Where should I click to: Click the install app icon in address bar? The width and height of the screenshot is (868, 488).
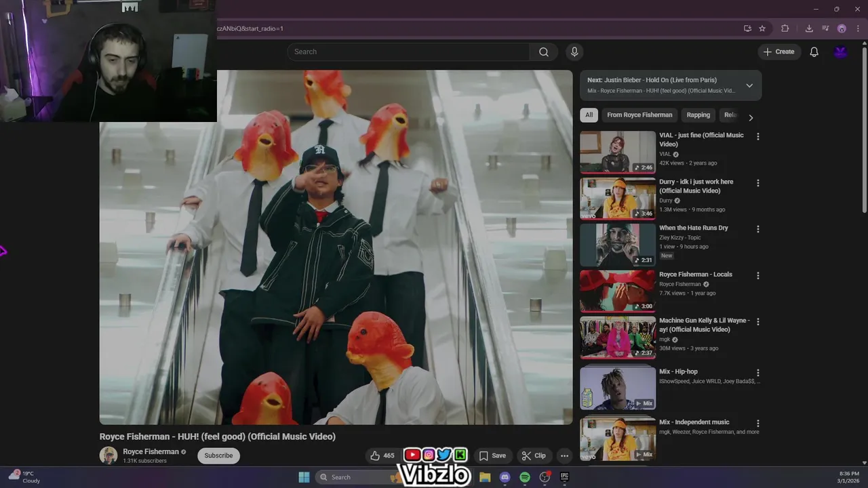point(747,28)
